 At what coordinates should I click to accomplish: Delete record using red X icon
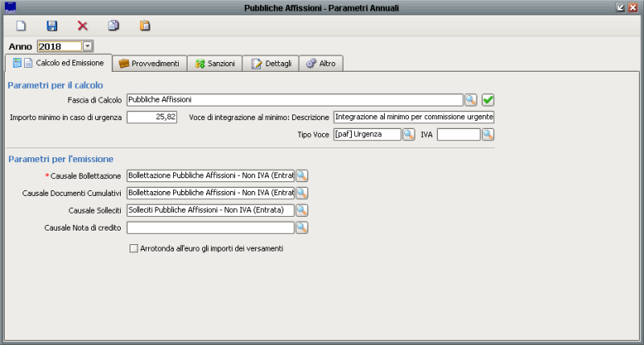[x=83, y=26]
